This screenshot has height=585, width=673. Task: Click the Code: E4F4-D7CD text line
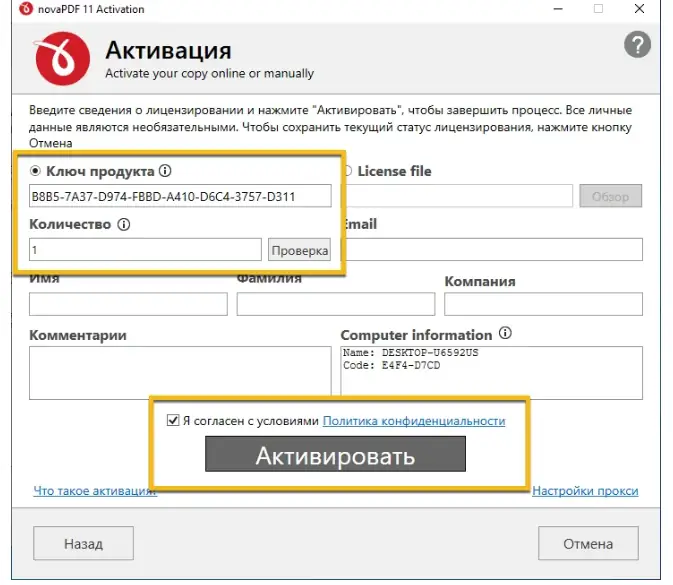pyautogui.click(x=391, y=365)
